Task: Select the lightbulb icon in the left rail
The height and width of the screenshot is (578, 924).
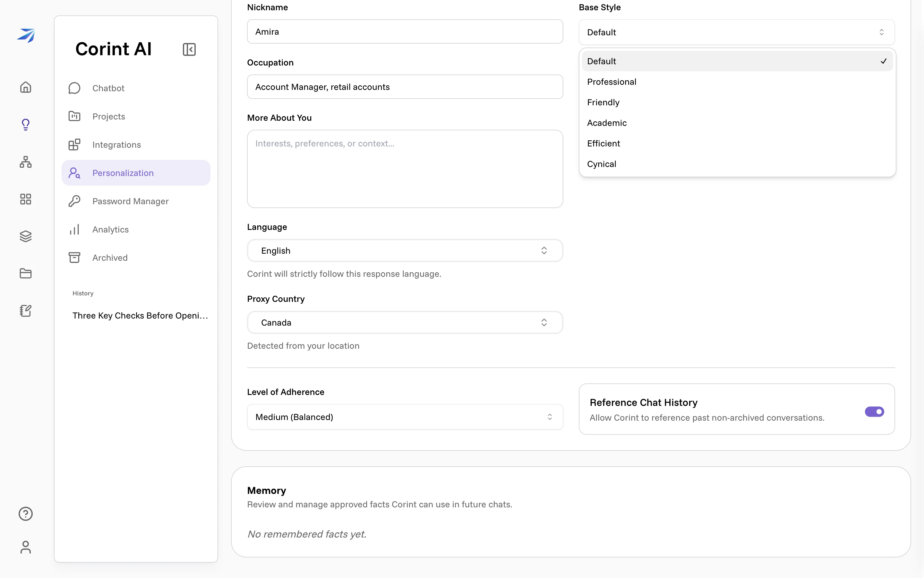Action: tap(26, 124)
